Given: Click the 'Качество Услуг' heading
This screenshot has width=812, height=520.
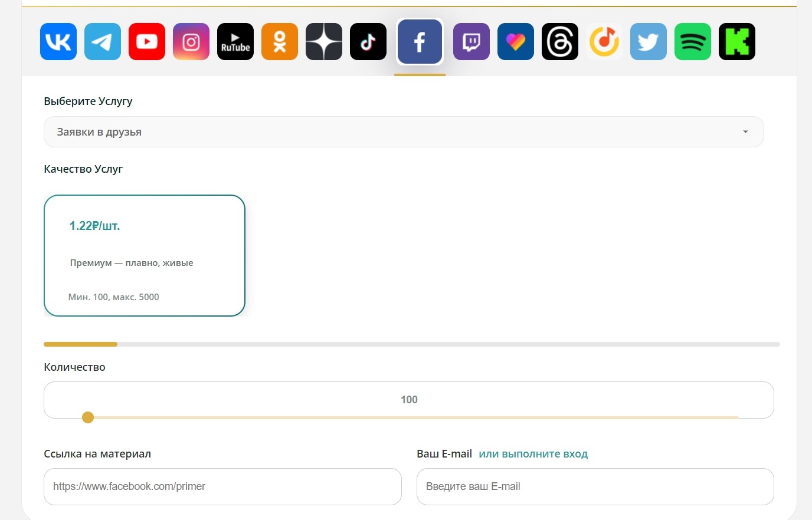Looking at the screenshot, I should coord(83,169).
